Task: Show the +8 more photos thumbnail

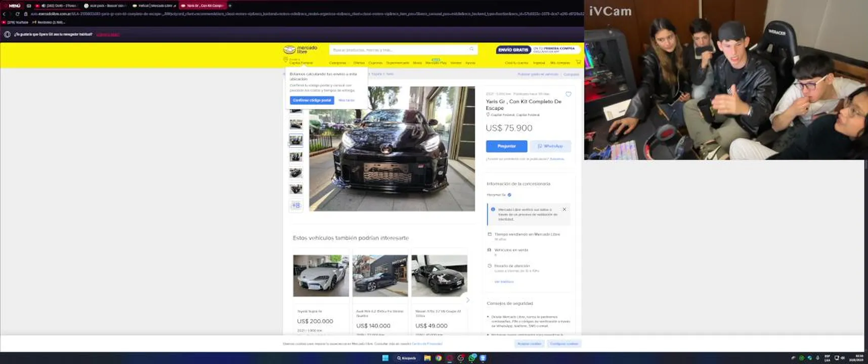Action: [x=296, y=205]
